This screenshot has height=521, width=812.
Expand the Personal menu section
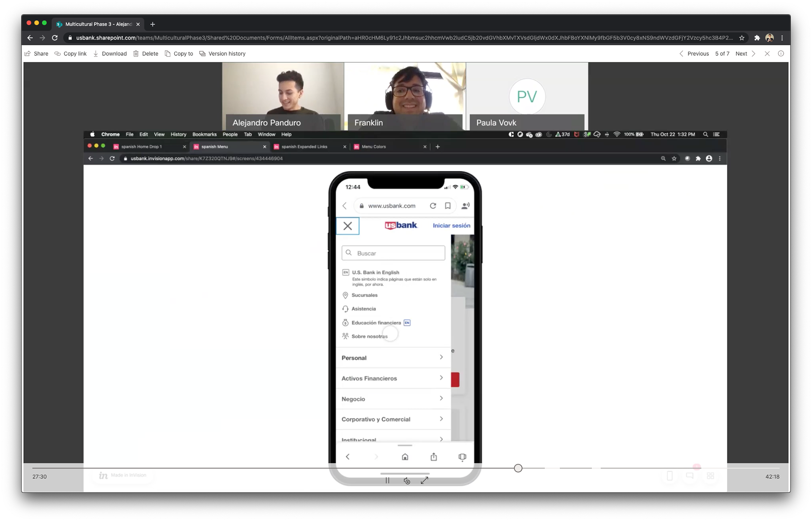tap(393, 358)
